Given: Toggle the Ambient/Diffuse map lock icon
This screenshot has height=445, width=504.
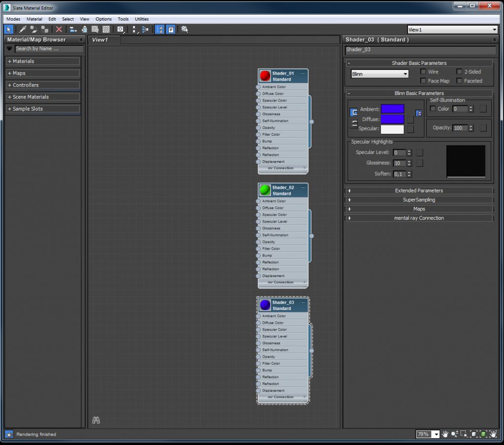Looking at the screenshot, I should point(419,113).
